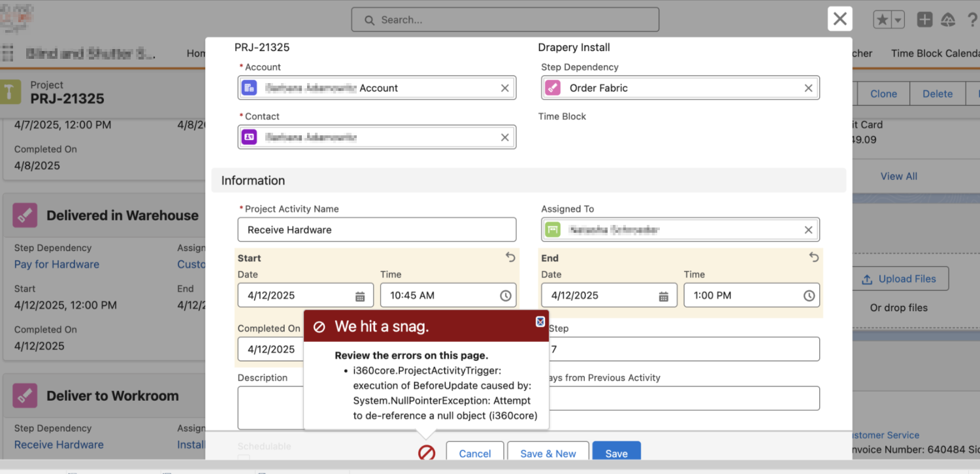Image resolution: width=980 pixels, height=474 pixels.
Task: Click the Order Fabric pill icon
Action: [x=553, y=88]
